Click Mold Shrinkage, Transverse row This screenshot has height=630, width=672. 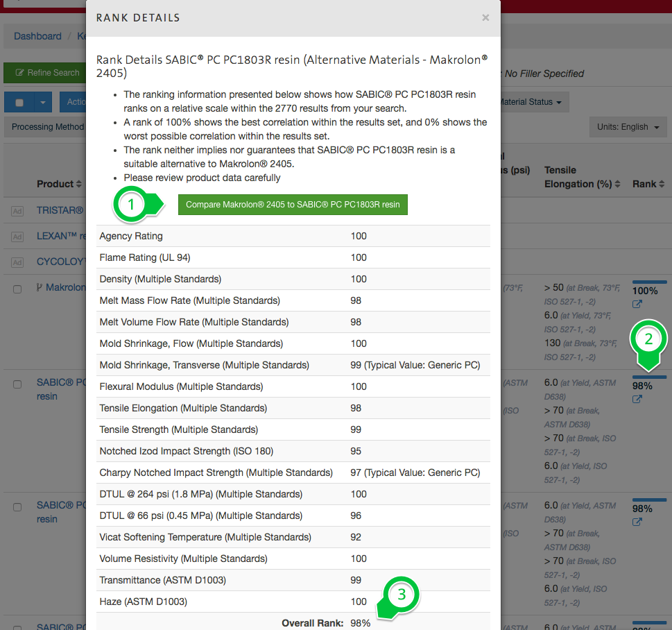[x=293, y=365]
